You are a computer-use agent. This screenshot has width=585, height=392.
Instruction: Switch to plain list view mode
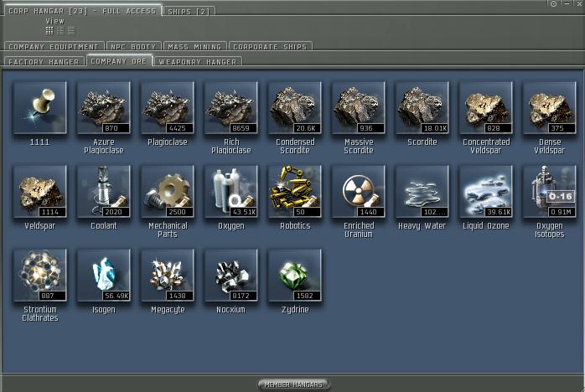(71, 31)
